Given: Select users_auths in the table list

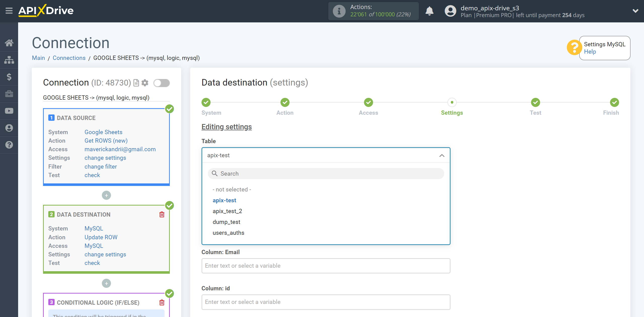Looking at the screenshot, I should point(228,233).
